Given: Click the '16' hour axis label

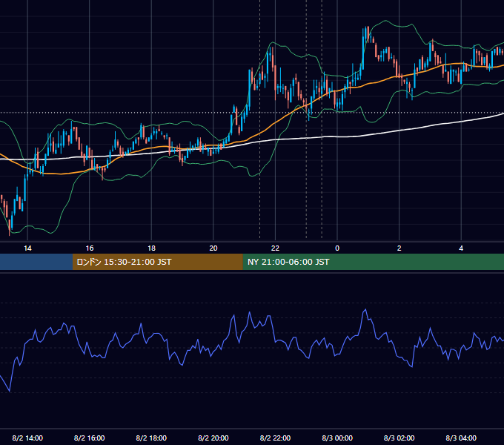Looking at the screenshot, I should click(90, 248).
